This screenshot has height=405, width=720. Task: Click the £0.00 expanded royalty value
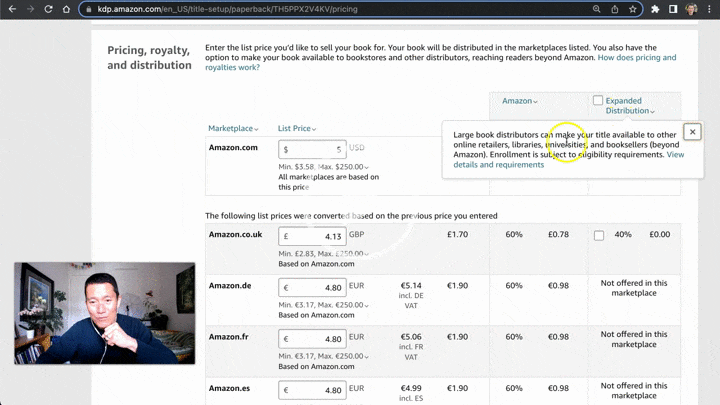pyautogui.click(x=659, y=234)
